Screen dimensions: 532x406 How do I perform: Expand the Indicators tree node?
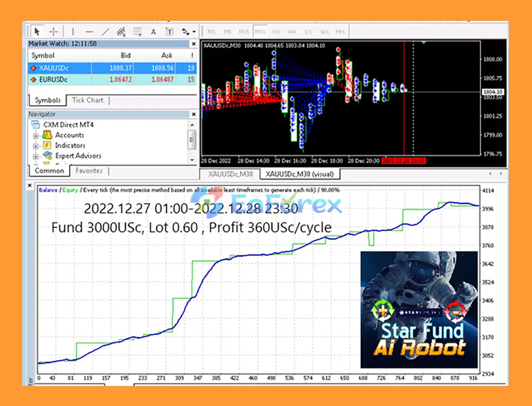(36, 146)
